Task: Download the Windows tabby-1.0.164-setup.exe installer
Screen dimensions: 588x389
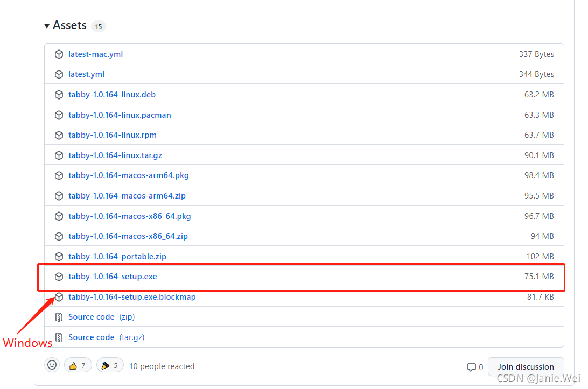Action: (x=113, y=277)
